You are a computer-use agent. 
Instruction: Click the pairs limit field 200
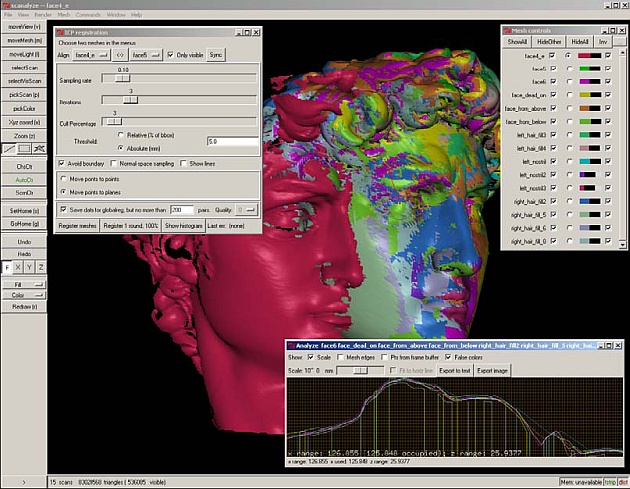pos(182,210)
